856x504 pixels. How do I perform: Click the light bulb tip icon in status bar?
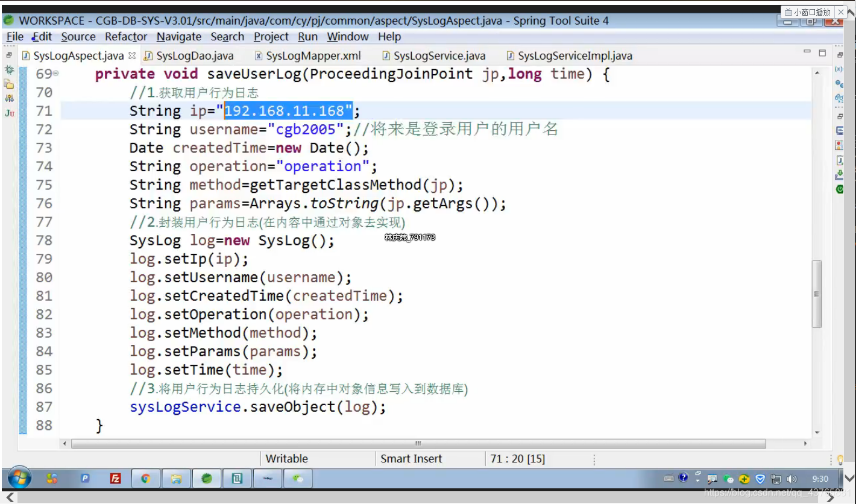[x=840, y=459]
